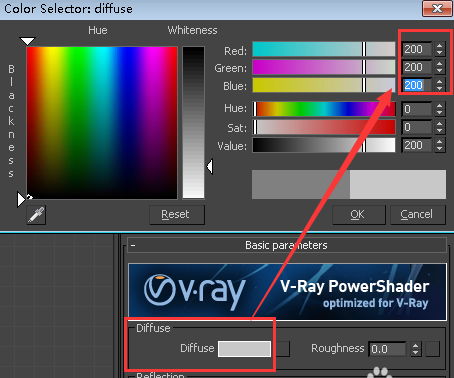Increase Hue value with up arrow
This screenshot has width=454, height=378.
pos(440,106)
